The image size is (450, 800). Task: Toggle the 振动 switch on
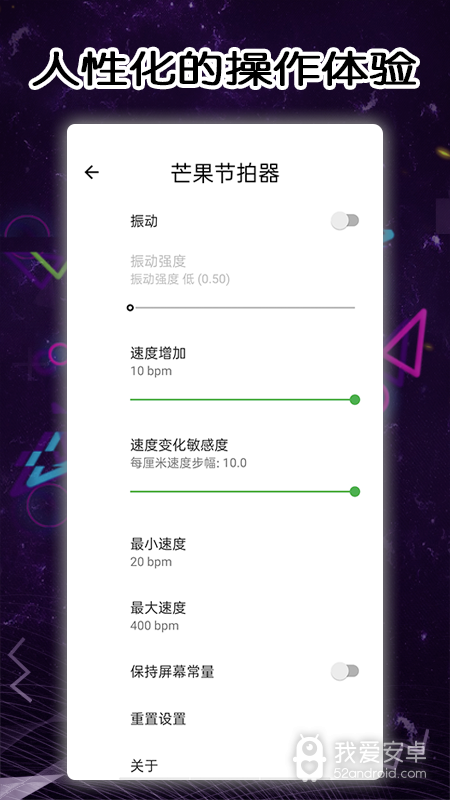click(x=345, y=221)
